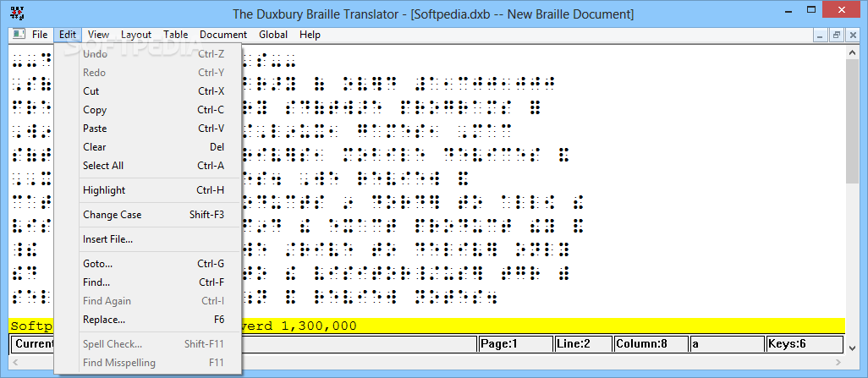Screen dimensions: 868x378
Task: Open the Layout menu
Action: tap(136, 35)
